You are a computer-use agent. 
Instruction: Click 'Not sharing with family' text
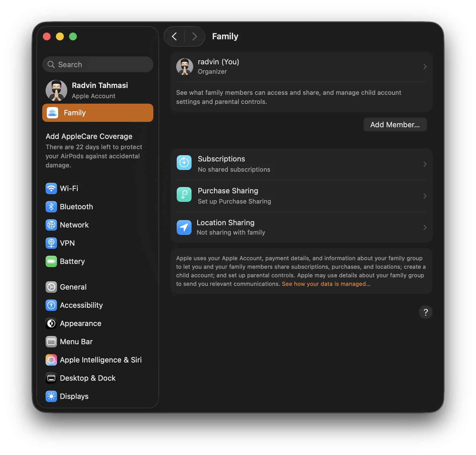[x=231, y=232]
